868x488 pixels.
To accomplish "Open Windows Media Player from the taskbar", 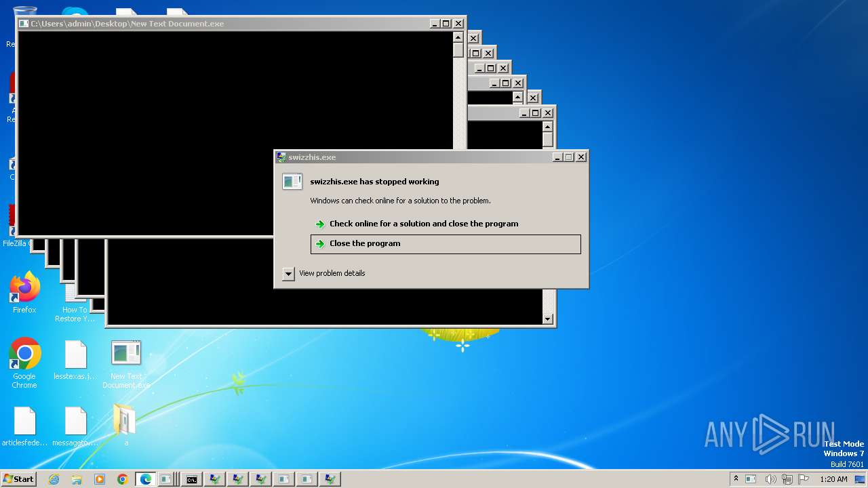I will pyautogui.click(x=100, y=479).
